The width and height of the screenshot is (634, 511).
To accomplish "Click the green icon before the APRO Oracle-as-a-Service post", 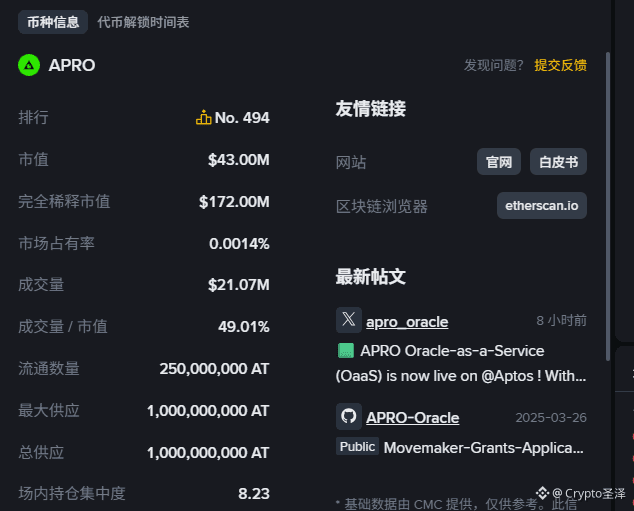I will coord(346,351).
